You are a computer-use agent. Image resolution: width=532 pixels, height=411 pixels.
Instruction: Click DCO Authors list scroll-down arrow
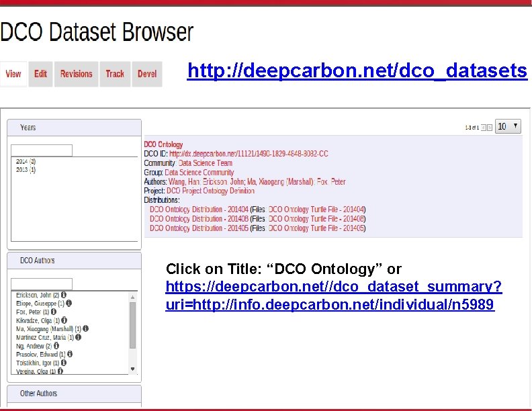(132, 369)
